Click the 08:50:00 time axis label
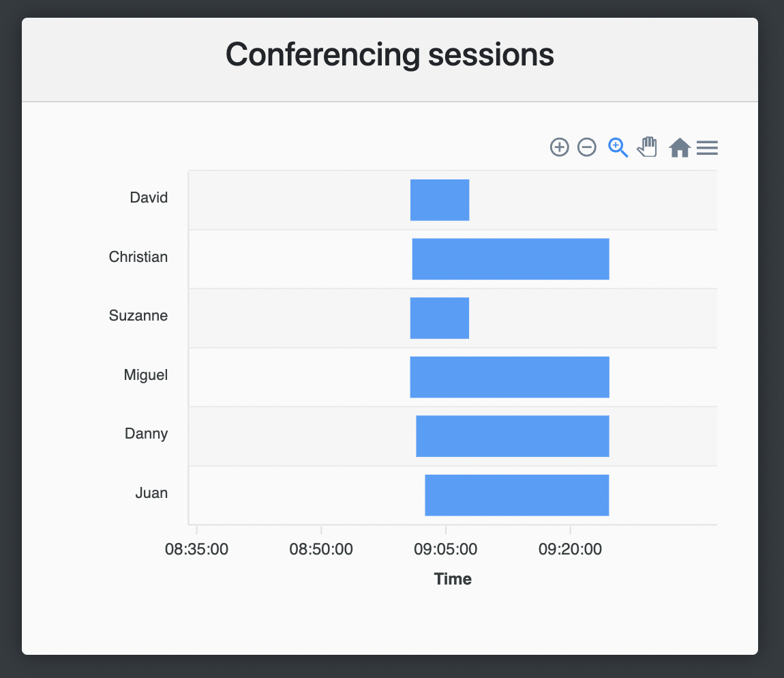The width and height of the screenshot is (784, 678). click(x=321, y=549)
